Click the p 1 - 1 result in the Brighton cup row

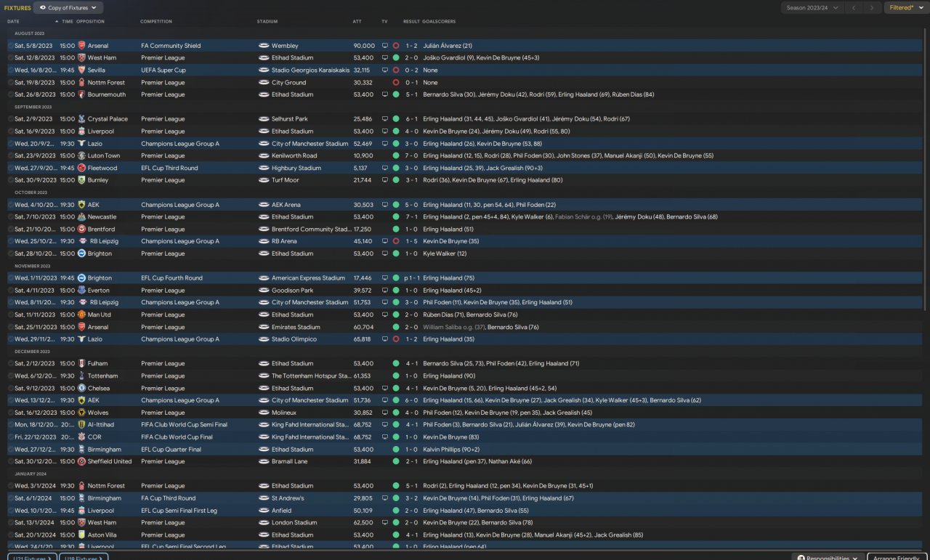click(x=411, y=278)
